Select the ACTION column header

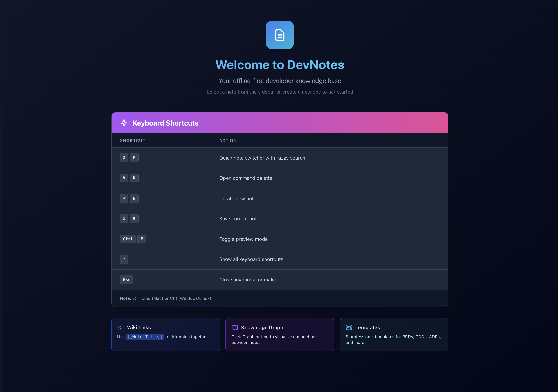click(x=228, y=140)
